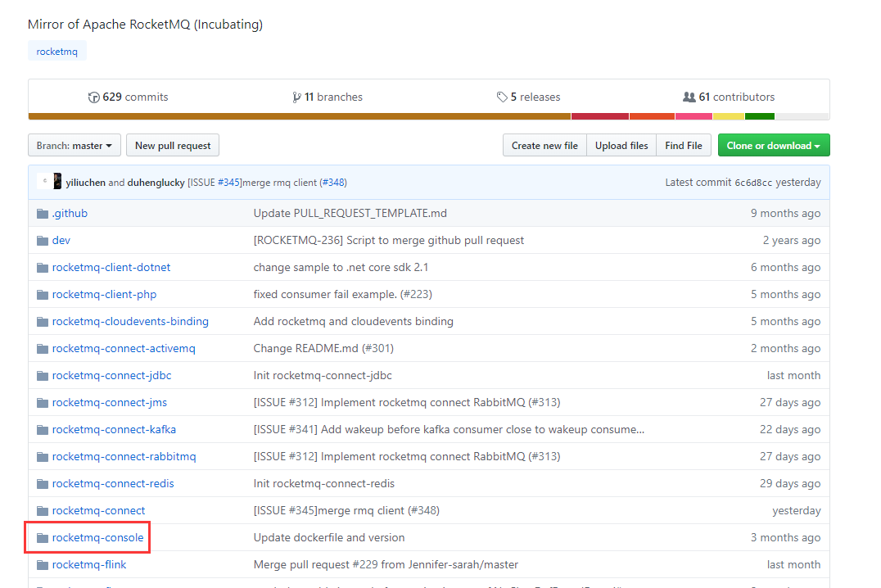Click commit message 'Change README.md (#301)'
Screen dimensions: 881x588
pos(323,349)
